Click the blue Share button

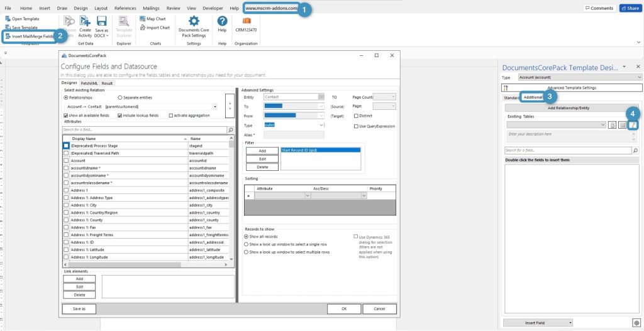[x=630, y=8]
